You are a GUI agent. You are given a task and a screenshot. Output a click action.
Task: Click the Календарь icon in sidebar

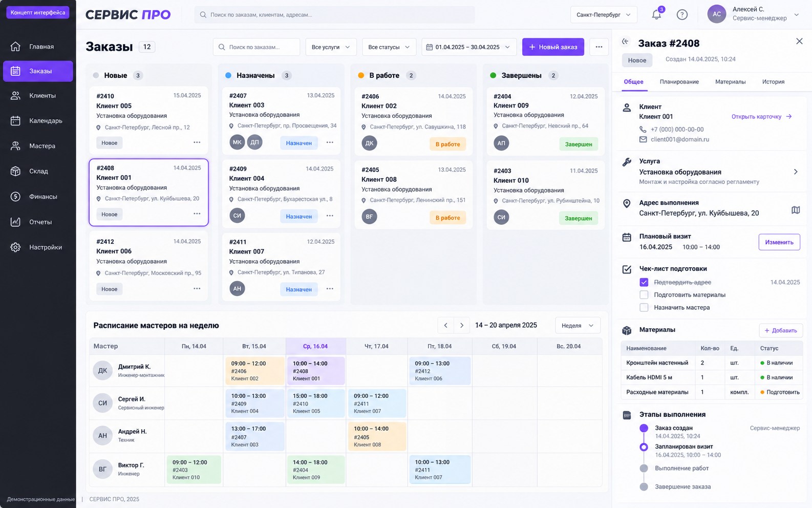pyautogui.click(x=15, y=121)
